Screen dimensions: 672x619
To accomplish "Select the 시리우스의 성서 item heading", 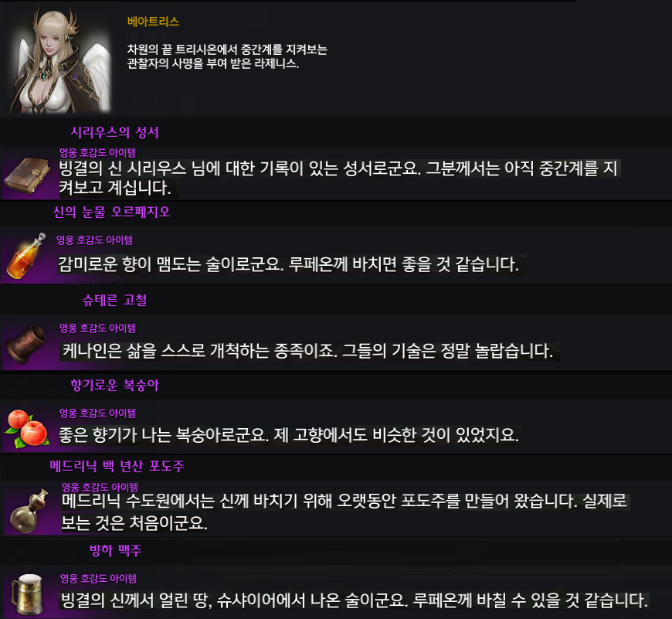I will point(114,132).
